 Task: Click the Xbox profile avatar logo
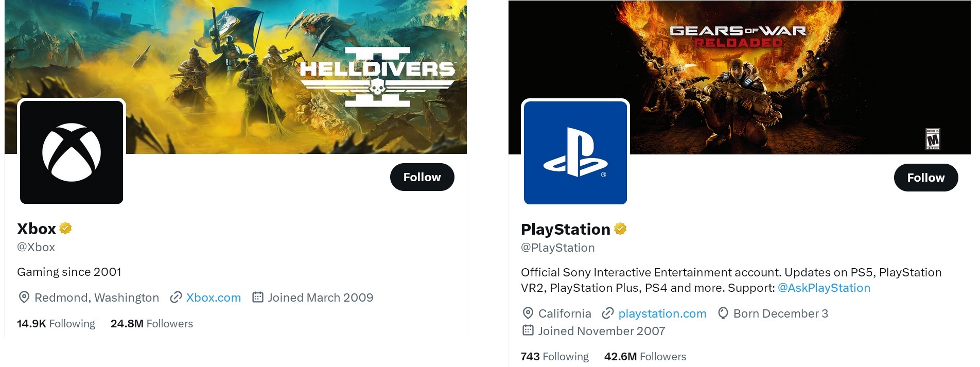tap(72, 152)
